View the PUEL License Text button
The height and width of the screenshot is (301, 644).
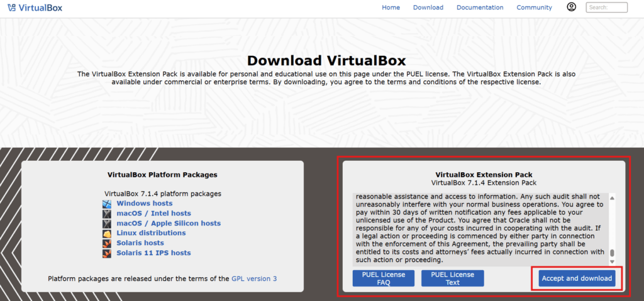pyautogui.click(x=452, y=278)
